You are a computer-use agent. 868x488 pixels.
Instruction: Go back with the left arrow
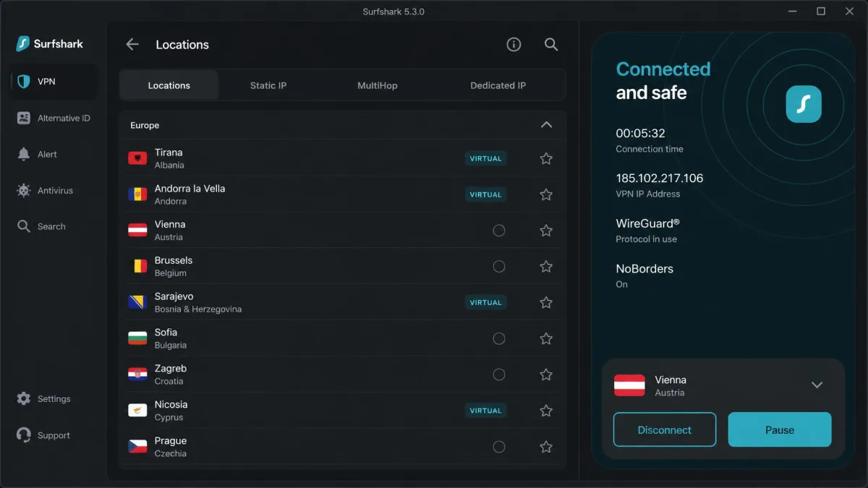(x=132, y=44)
